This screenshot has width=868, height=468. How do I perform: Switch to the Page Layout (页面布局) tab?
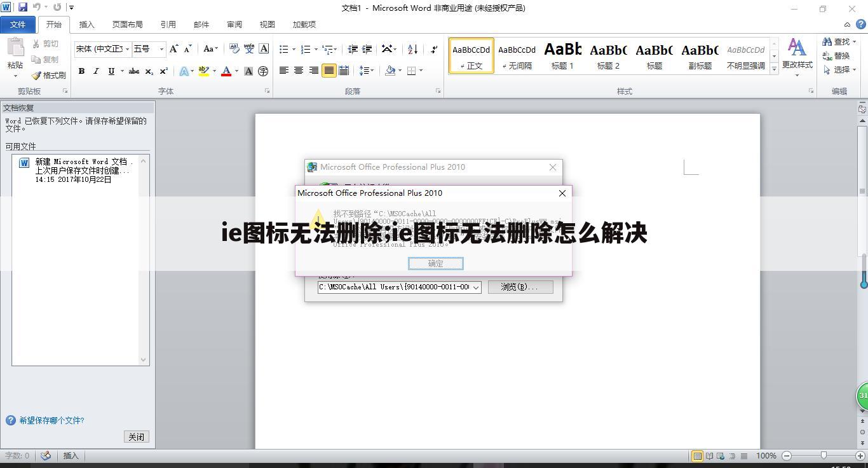[x=127, y=25]
